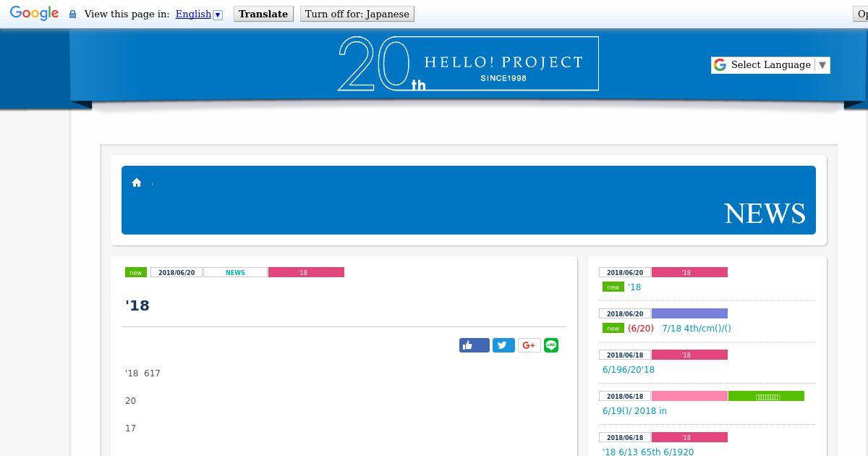Click the Hello! Project 20th logo

468,64
